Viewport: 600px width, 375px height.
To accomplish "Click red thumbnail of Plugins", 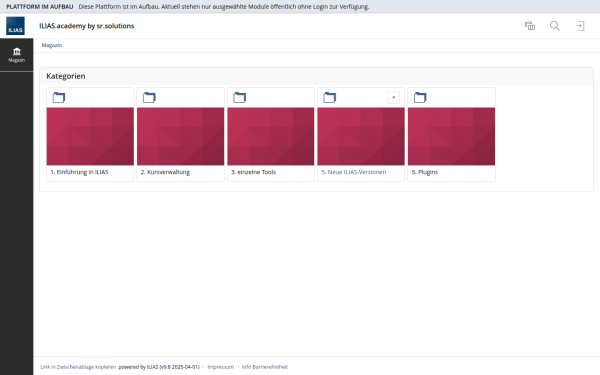I will [x=452, y=136].
